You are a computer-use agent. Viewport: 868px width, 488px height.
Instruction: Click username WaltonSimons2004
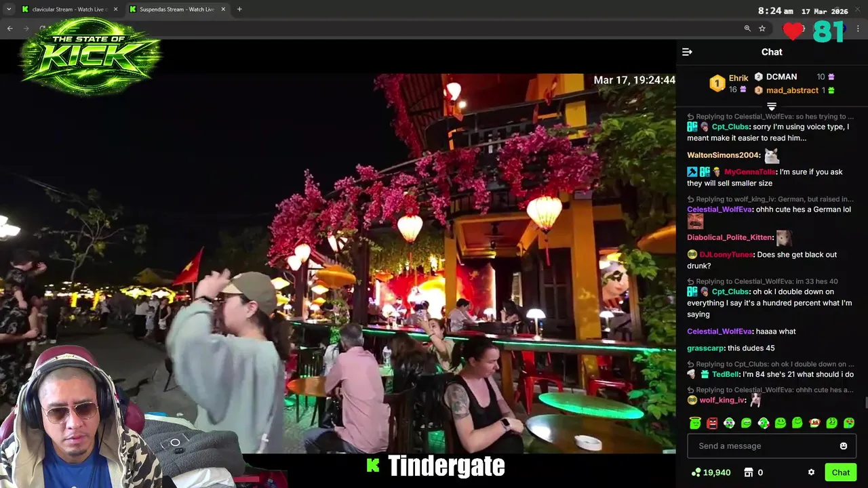click(x=723, y=155)
